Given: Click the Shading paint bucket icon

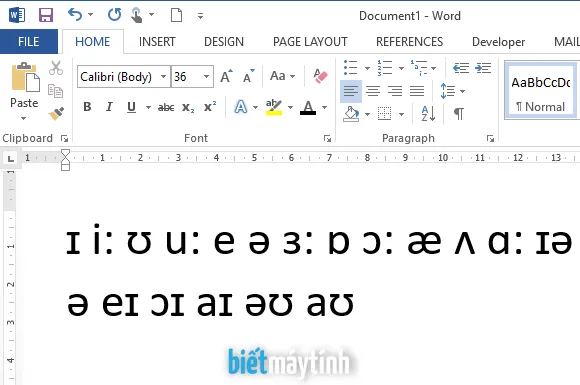Looking at the screenshot, I should tap(351, 114).
